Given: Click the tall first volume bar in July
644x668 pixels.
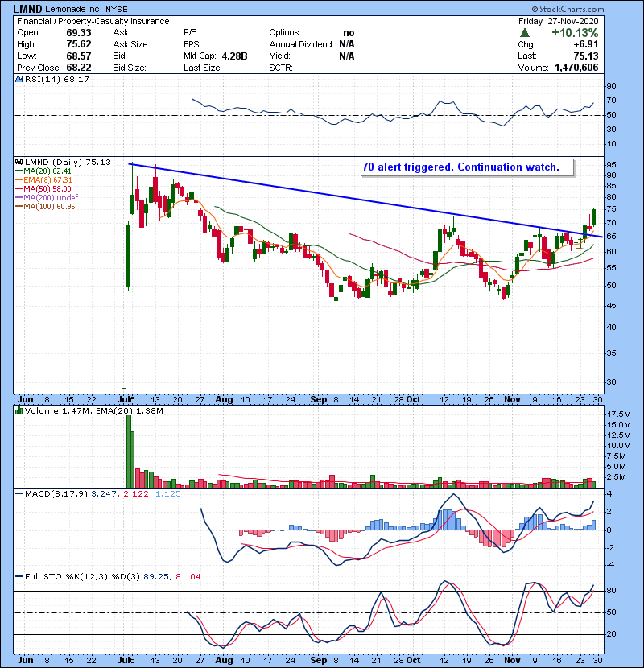Looking at the screenshot, I should (129, 452).
